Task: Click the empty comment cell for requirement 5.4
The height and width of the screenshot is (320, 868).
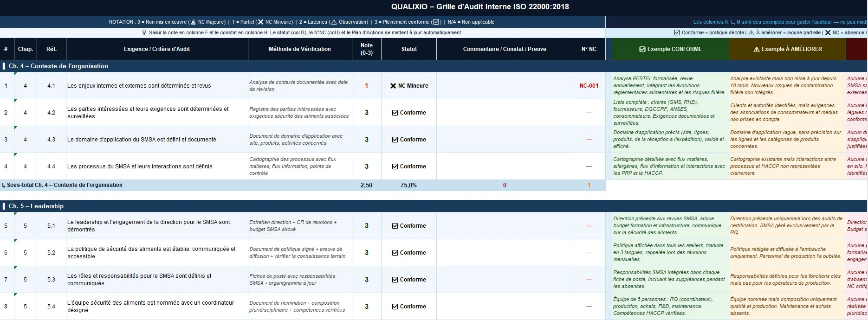Action: tap(505, 307)
